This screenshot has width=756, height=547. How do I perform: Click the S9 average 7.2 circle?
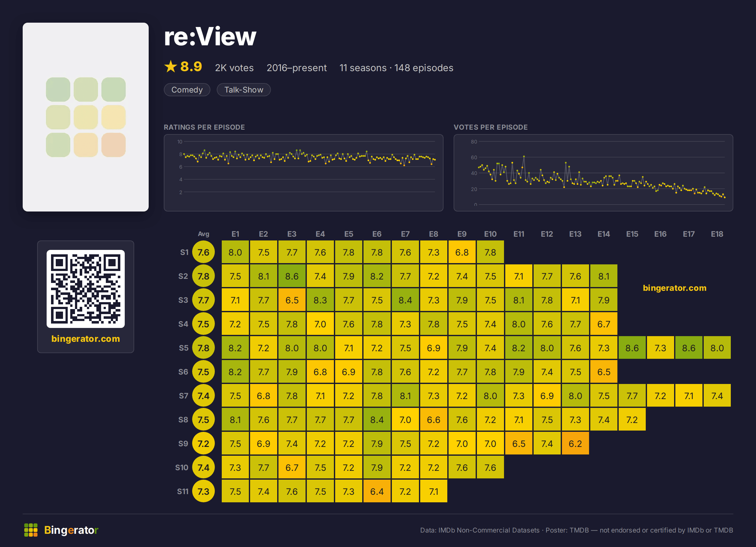(x=203, y=443)
